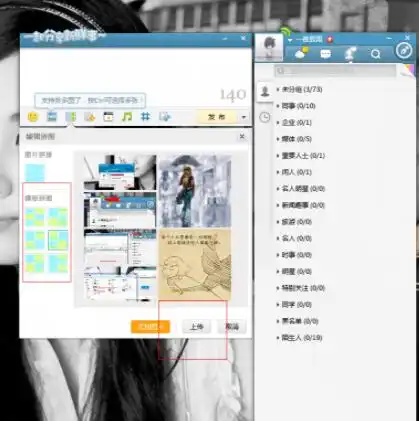This screenshot has height=421, width=419.
Task: Expand the 名人 (0/0) group
Action: tap(294, 238)
